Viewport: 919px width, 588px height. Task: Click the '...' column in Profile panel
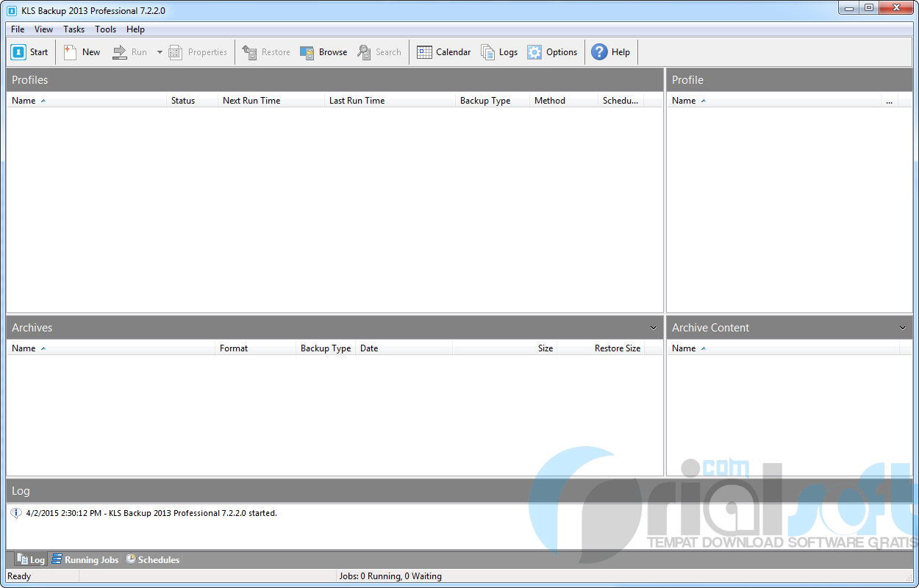point(890,101)
